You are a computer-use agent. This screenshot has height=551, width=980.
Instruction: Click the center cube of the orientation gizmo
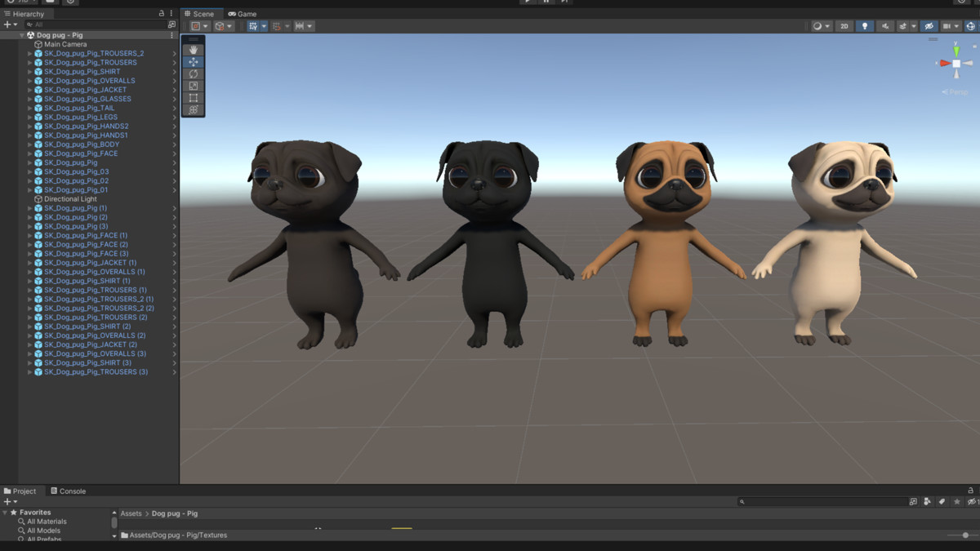(x=956, y=63)
